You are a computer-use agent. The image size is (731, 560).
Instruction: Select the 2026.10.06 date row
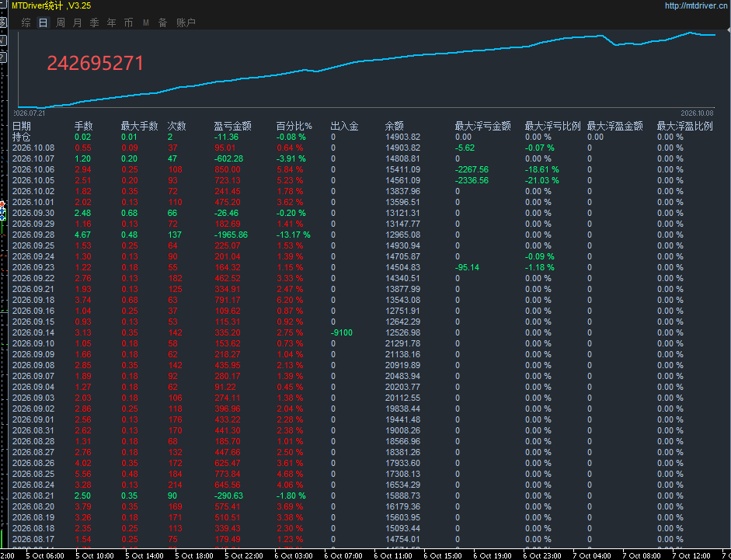click(x=33, y=169)
